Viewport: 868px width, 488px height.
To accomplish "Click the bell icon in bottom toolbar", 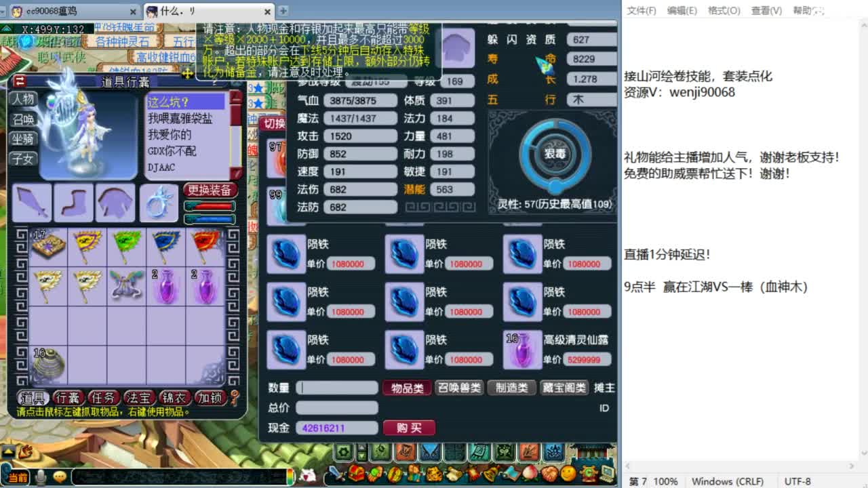I will (x=490, y=472).
